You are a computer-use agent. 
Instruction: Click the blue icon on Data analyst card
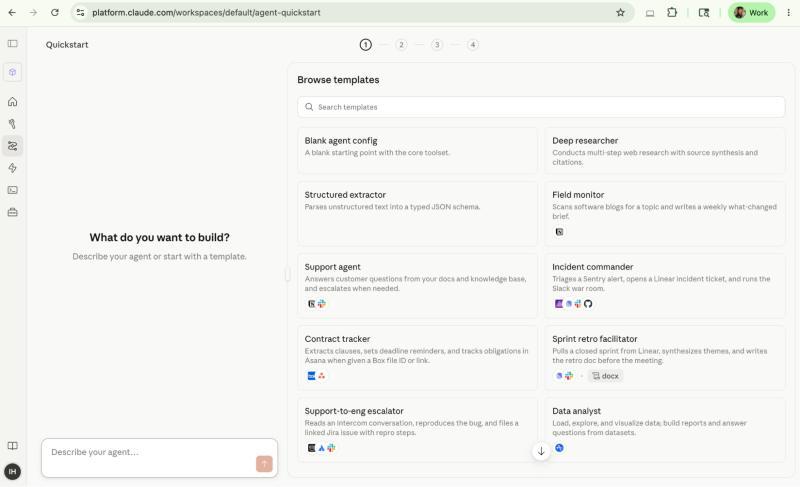tap(559, 448)
